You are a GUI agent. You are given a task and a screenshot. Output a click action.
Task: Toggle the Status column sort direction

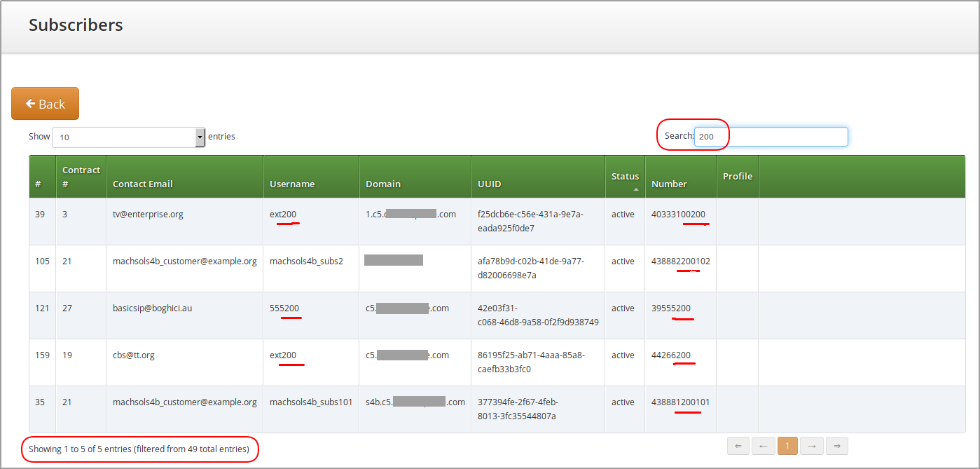coord(624,176)
